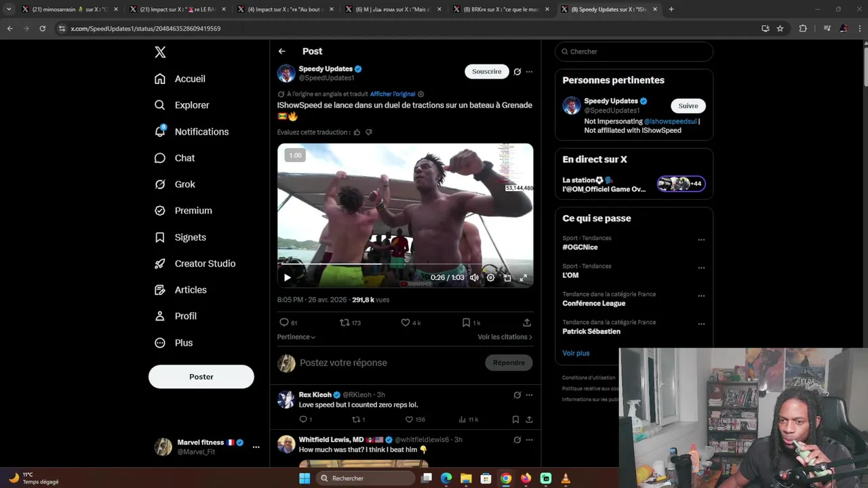The image size is (868, 488).
Task: Click Voir plus link
Action: click(576, 353)
